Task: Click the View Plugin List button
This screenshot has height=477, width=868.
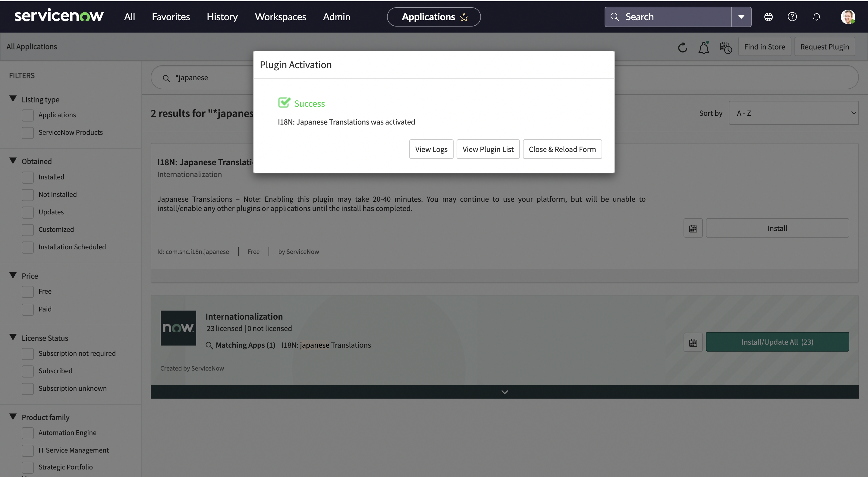Action: pyautogui.click(x=488, y=149)
